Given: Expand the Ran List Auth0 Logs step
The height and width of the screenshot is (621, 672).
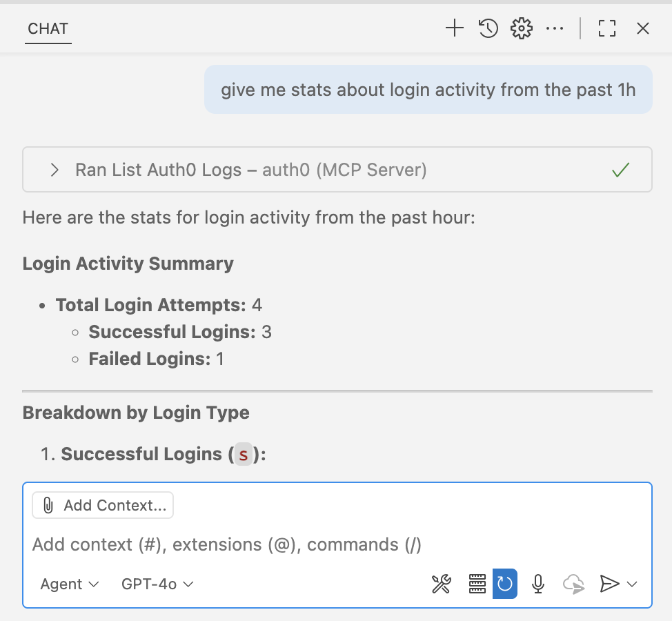Looking at the screenshot, I should tap(55, 170).
